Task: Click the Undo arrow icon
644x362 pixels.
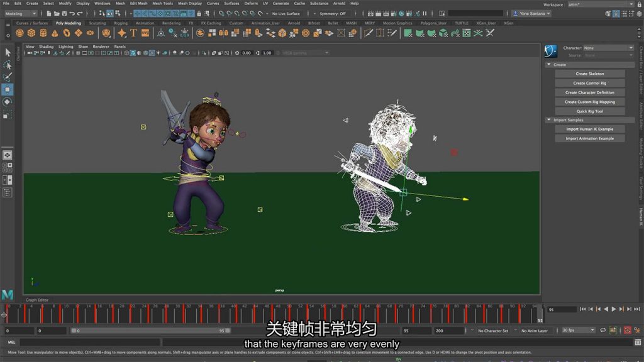Action: pyautogui.click(x=72, y=14)
